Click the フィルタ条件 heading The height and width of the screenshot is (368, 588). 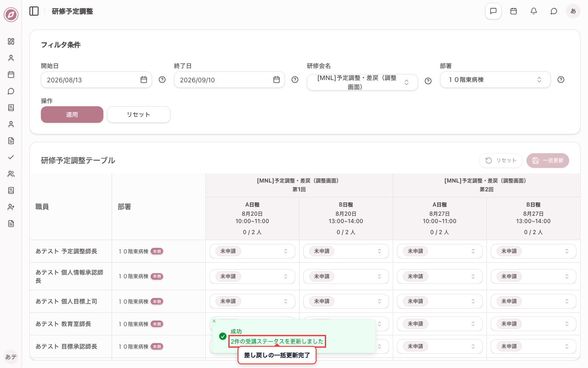click(x=61, y=45)
